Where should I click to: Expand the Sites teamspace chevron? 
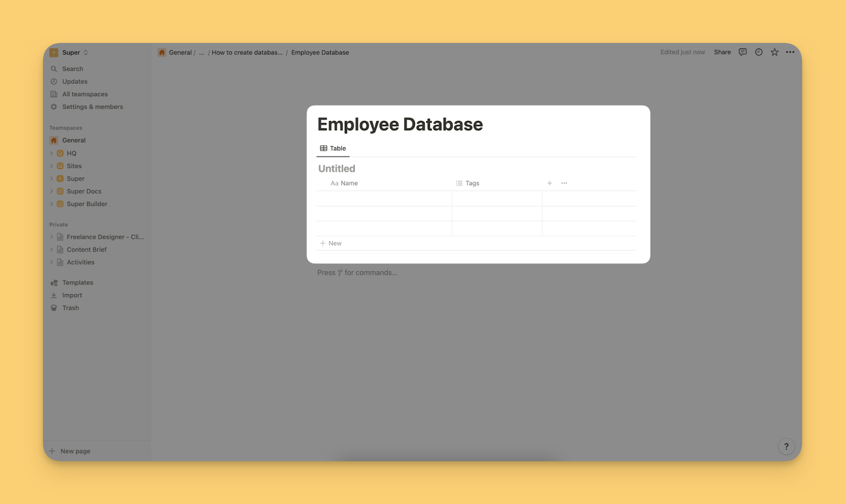(x=52, y=166)
